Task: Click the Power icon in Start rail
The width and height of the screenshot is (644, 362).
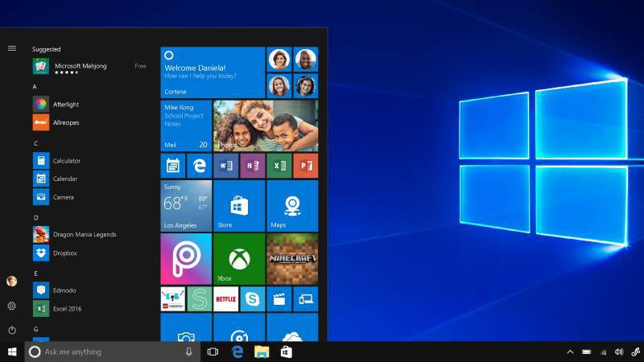Action: pyautogui.click(x=12, y=330)
